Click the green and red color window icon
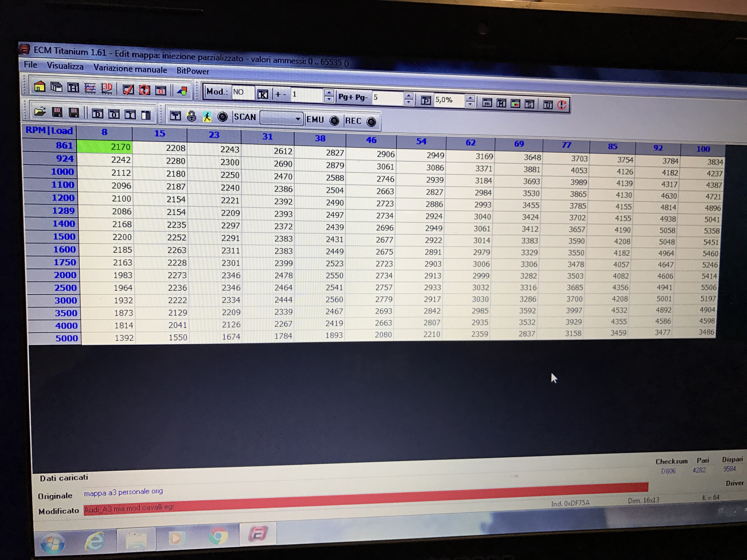The height and width of the screenshot is (560, 747). pyautogui.click(x=515, y=104)
